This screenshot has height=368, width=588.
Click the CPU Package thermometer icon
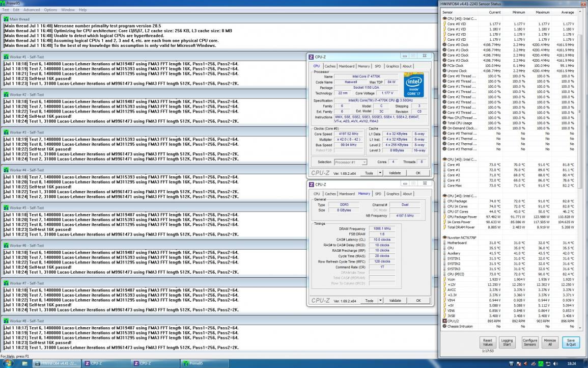444,201
